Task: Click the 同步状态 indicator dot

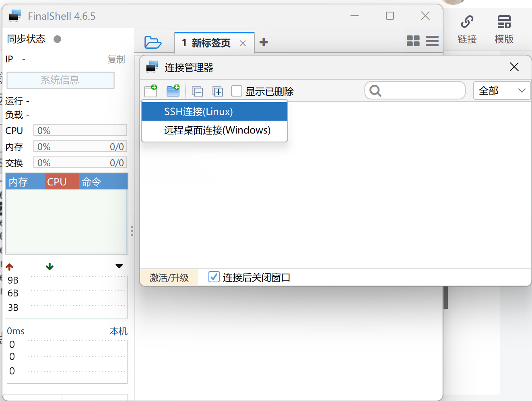Action: (x=58, y=39)
